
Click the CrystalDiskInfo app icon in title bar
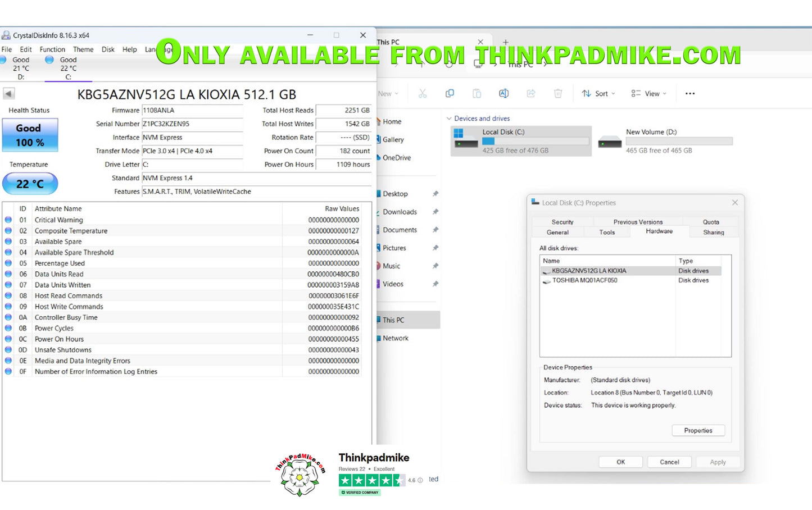[x=6, y=35]
